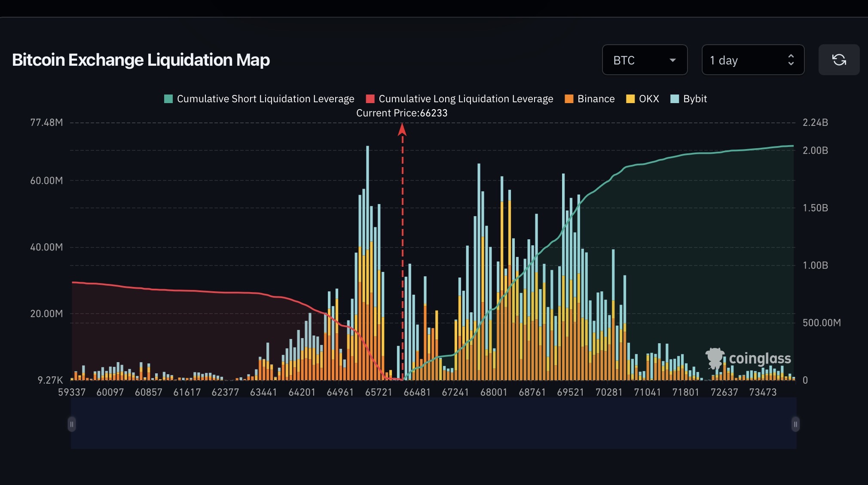Click the red Long Liquidation color swatch
The width and height of the screenshot is (868, 485).
(x=370, y=99)
